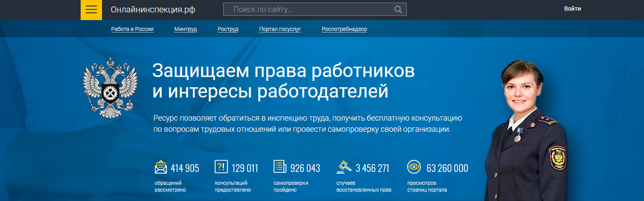Click the eye icon beside 63 260 000
The image size is (644, 201).
point(413,167)
